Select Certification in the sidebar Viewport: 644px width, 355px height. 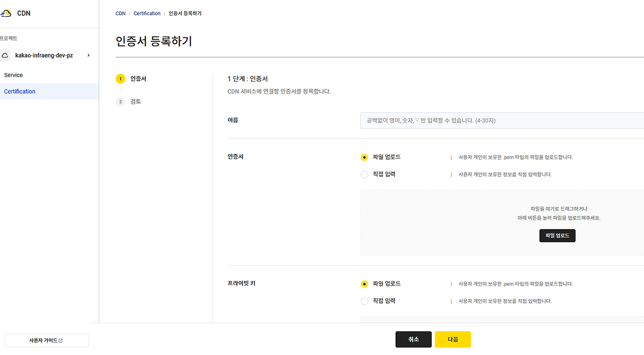(20, 91)
